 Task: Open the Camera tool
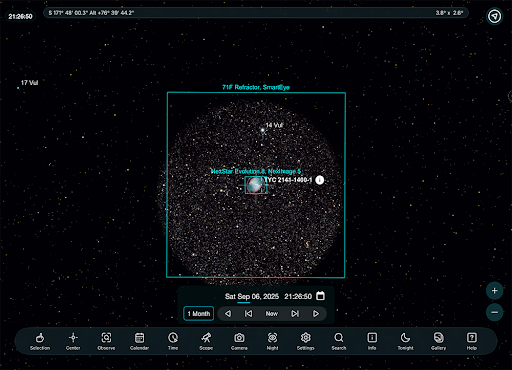pos(239,341)
